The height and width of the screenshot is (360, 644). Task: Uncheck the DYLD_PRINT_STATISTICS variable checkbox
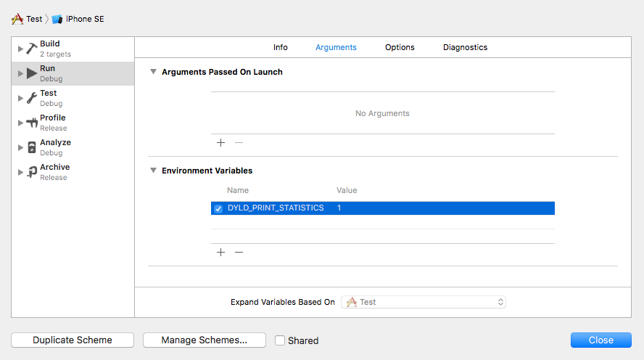tap(218, 208)
